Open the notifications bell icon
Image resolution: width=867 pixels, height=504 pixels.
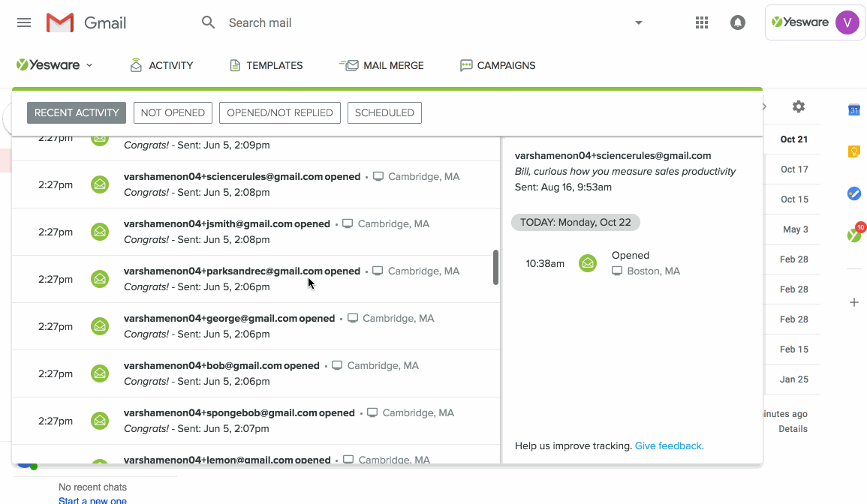point(738,22)
